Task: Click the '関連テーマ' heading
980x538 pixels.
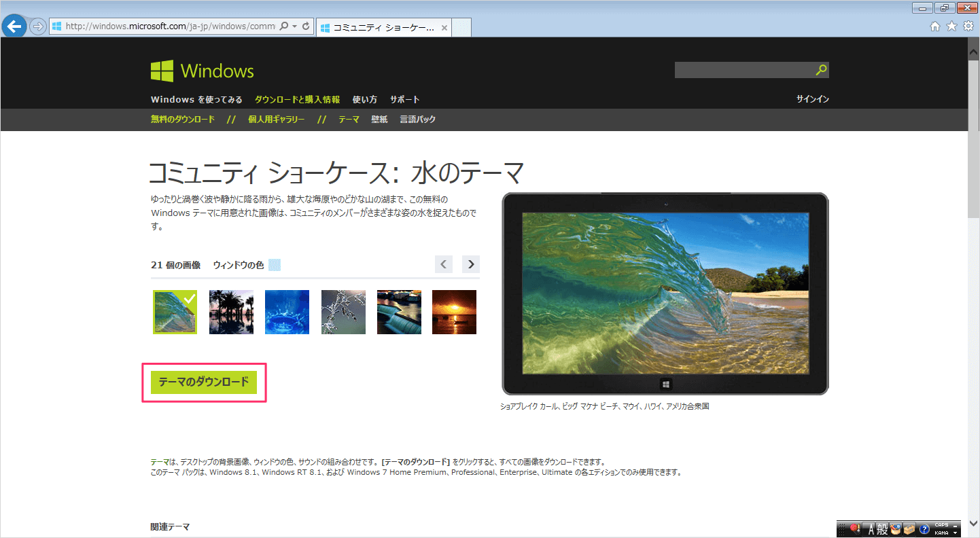Action: click(x=170, y=526)
